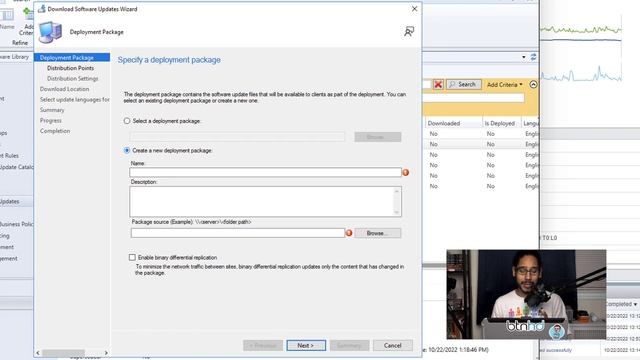Image resolution: width=640 pixels, height=360 pixels.
Task: Focus the package Name input field
Action: click(265, 172)
